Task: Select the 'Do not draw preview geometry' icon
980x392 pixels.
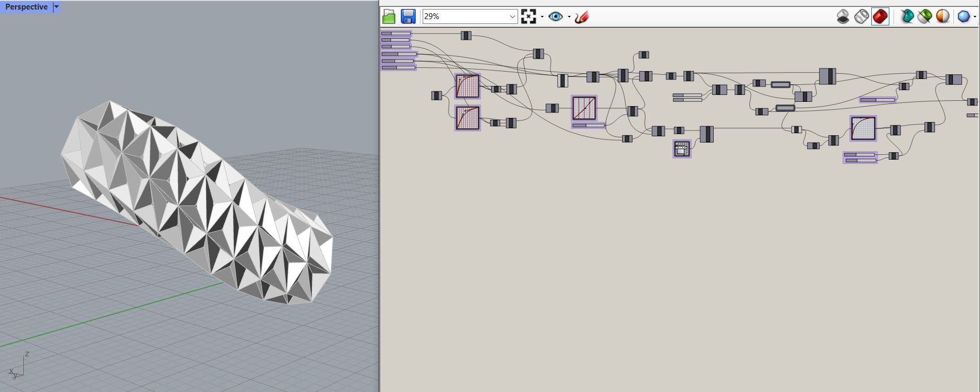Action: point(843,16)
